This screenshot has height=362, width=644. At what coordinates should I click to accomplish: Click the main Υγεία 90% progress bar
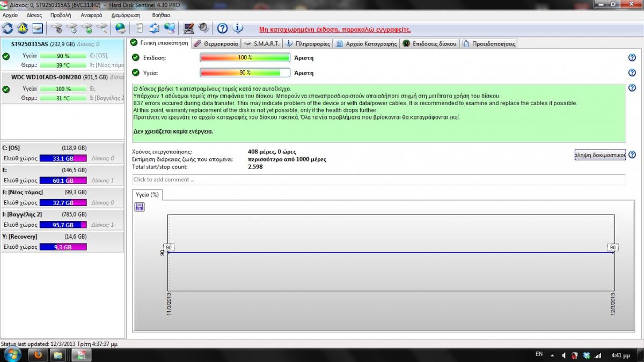pos(245,72)
